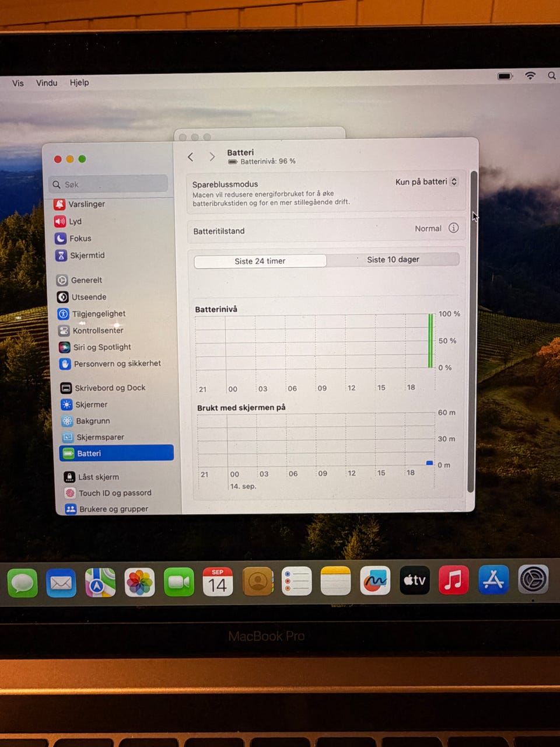
Task: Open Messages from the Dock
Action: click(22, 582)
